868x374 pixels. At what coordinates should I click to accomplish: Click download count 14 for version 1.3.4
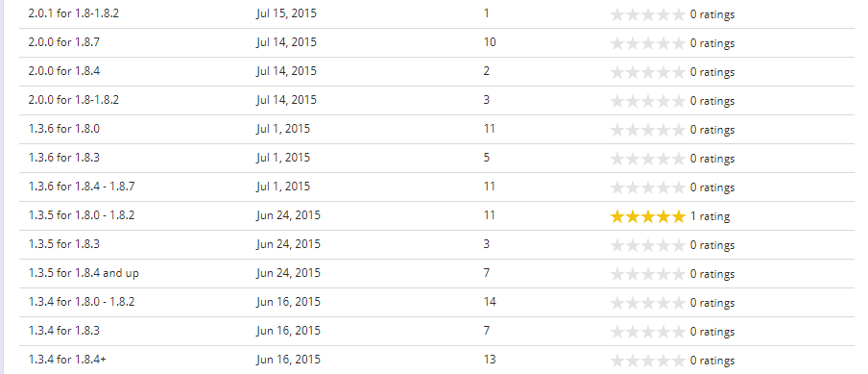tap(490, 302)
